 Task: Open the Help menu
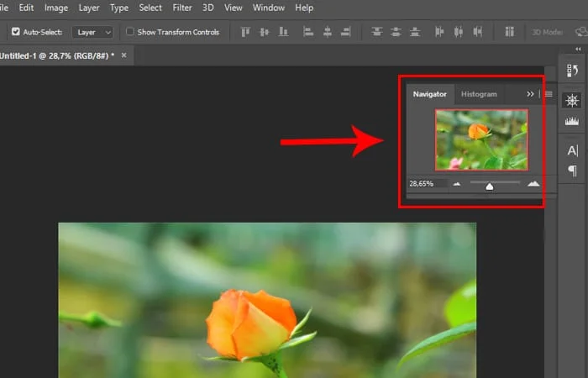(304, 8)
